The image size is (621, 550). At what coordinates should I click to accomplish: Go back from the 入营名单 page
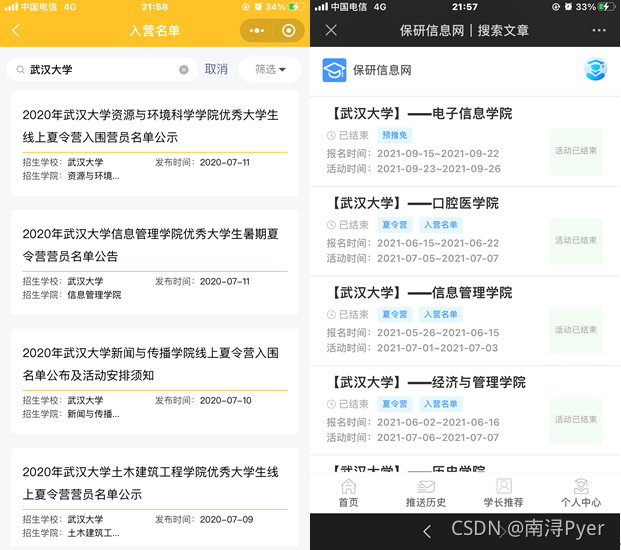point(16,30)
